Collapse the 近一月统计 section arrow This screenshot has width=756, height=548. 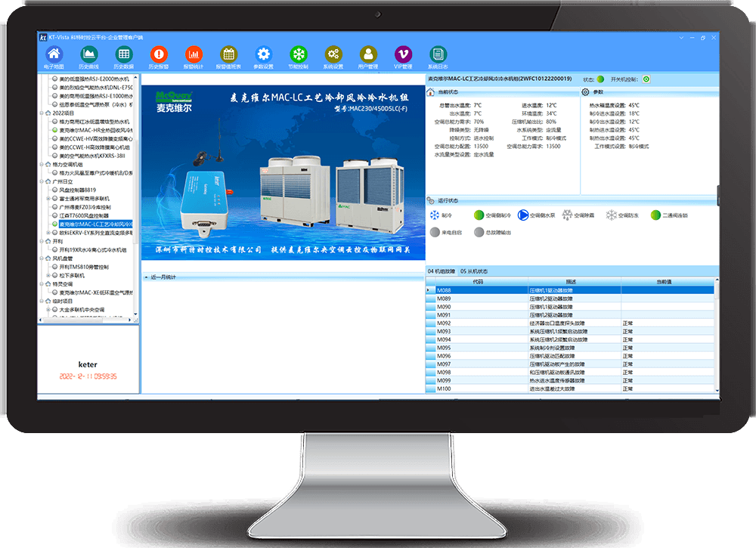point(147,277)
